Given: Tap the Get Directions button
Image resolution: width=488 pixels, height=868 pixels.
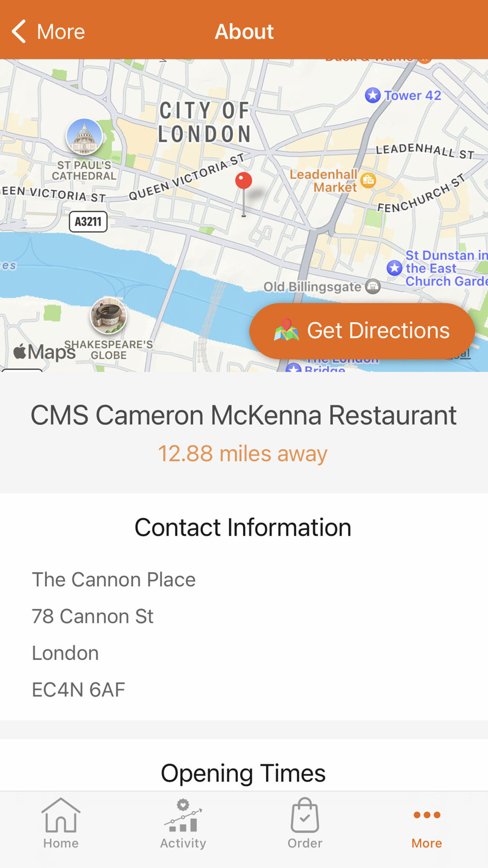Looking at the screenshot, I should coord(362,331).
